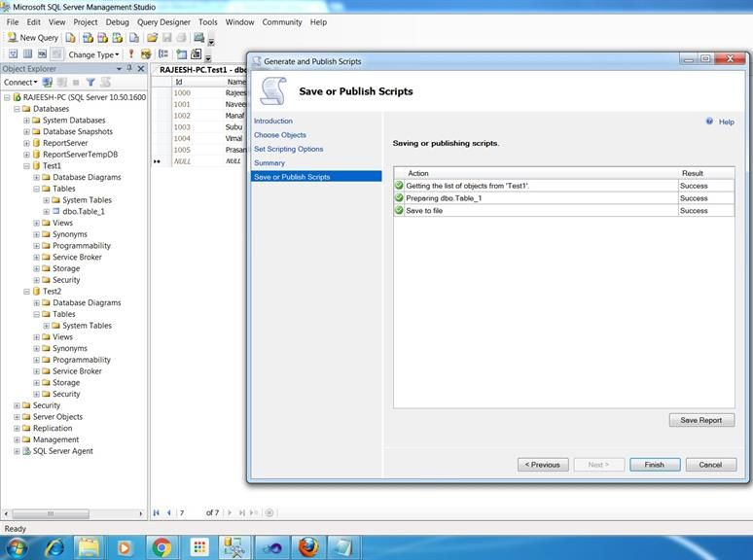The height and width of the screenshot is (560, 753).
Task: Toggle Object Explorer auto-hide pin
Action: tap(129, 69)
